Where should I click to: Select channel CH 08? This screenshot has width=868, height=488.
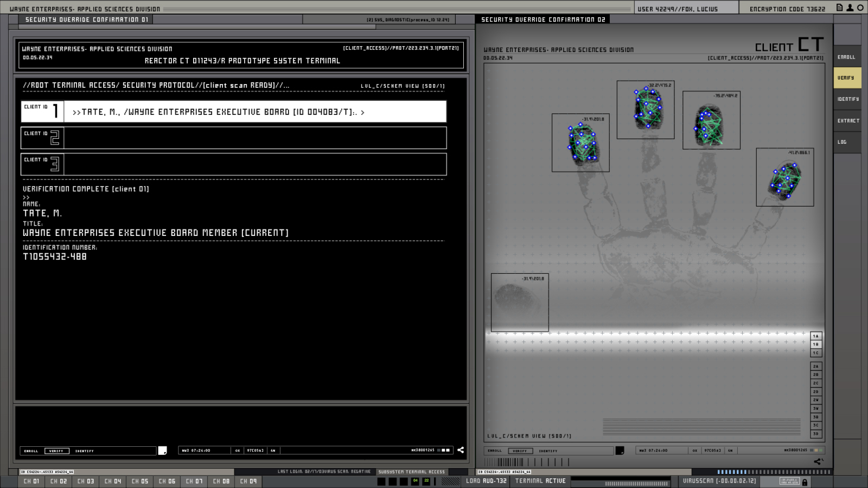pyautogui.click(x=221, y=481)
